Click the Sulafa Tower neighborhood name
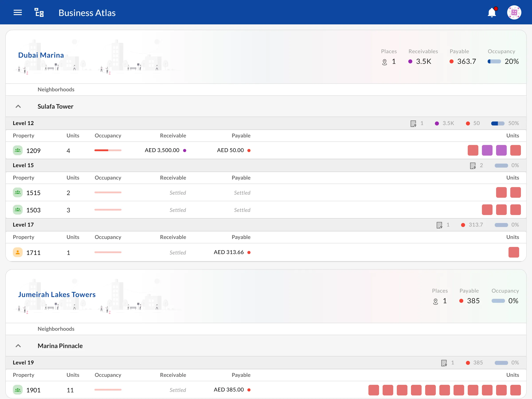Image resolution: width=532 pixels, height=399 pixels. (55, 106)
